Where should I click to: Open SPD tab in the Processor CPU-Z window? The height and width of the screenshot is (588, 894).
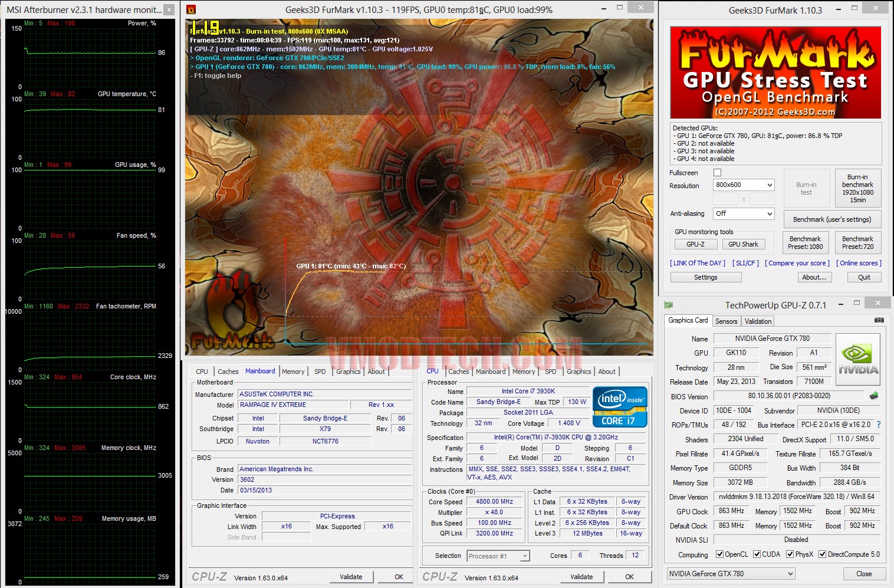551,372
